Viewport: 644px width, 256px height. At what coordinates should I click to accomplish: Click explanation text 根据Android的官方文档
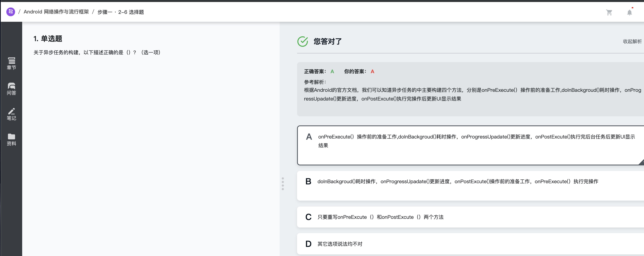pos(473,94)
